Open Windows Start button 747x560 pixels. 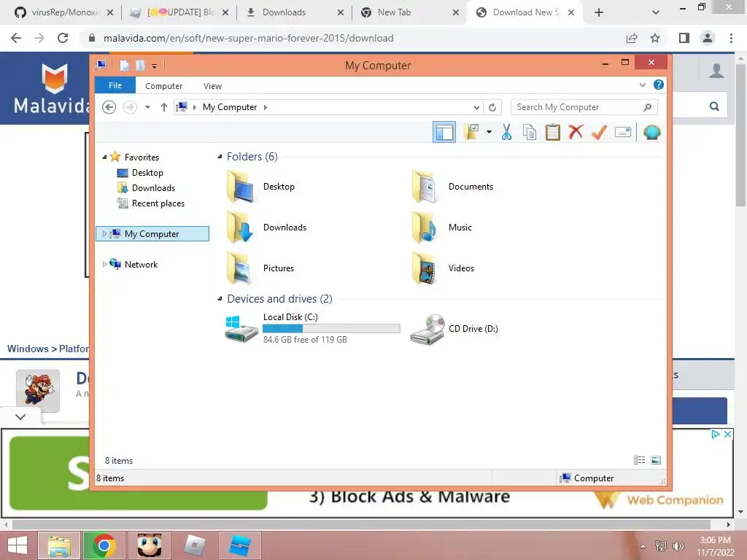pyautogui.click(x=18, y=545)
